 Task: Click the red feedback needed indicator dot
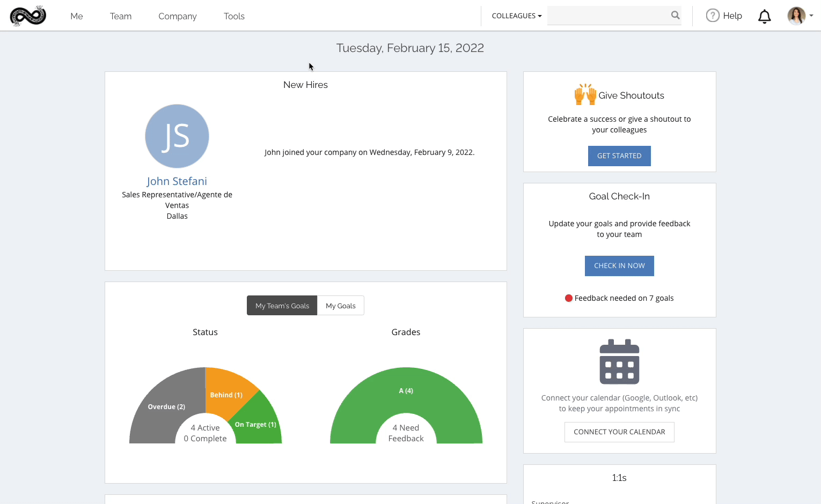click(x=569, y=298)
